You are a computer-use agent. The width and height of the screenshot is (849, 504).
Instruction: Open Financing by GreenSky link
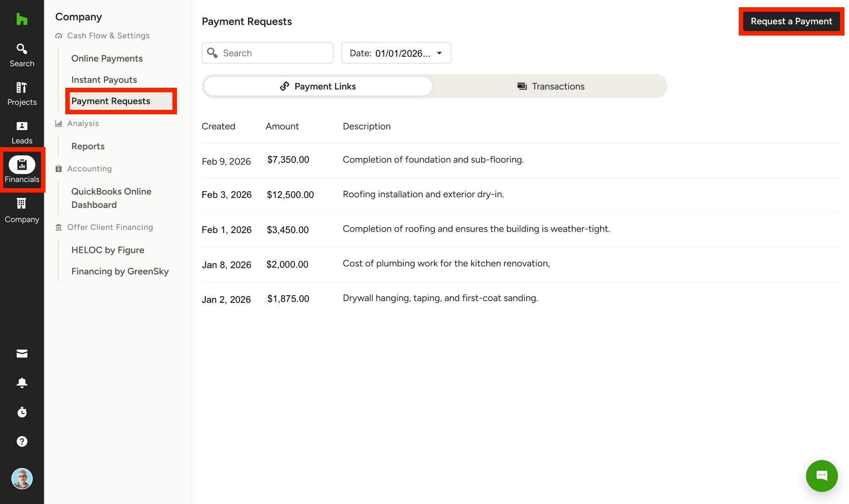click(120, 271)
